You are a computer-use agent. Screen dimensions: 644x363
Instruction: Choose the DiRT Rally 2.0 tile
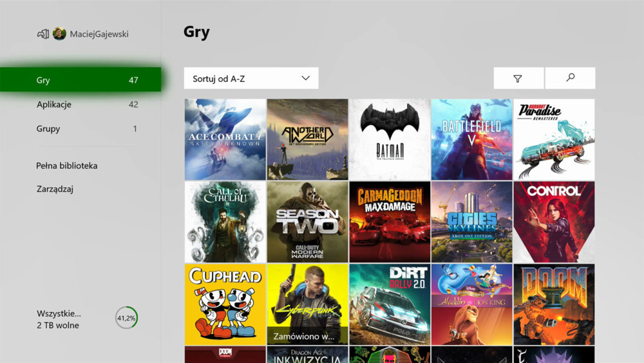tap(390, 304)
